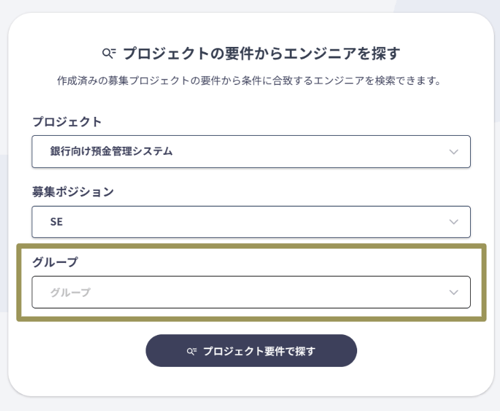Viewport: 500px width, 411px height.
Task: Click the blank middle of the SE field
Action: click(x=251, y=222)
